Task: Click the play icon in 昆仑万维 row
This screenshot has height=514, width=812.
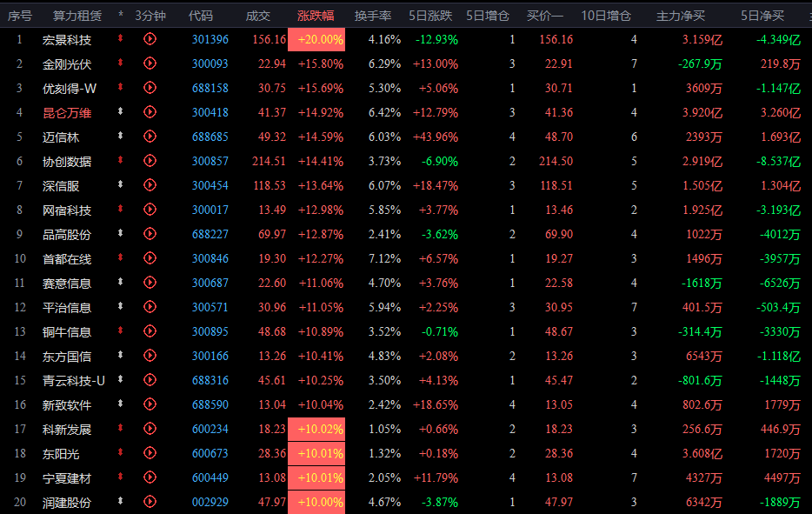Action: coord(150,112)
